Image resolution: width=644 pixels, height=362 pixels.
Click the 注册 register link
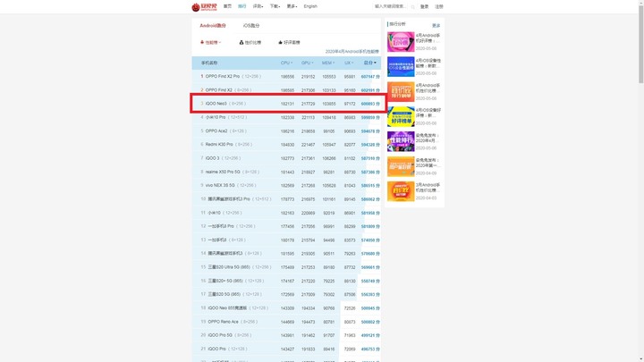coord(439,6)
